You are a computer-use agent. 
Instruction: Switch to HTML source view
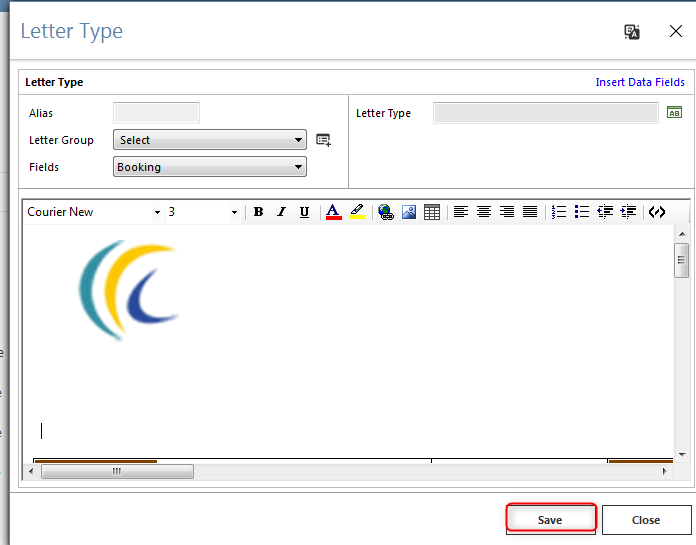pos(657,212)
